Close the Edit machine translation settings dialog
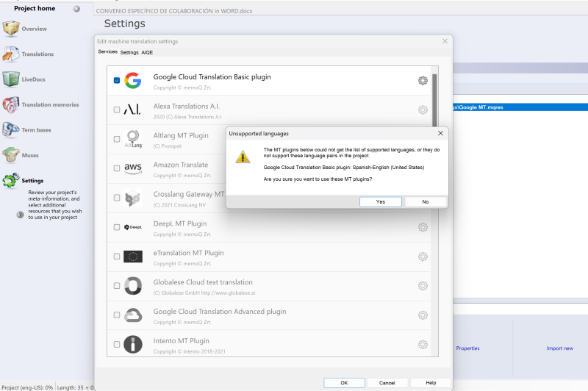588x391 pixels. 445,41
